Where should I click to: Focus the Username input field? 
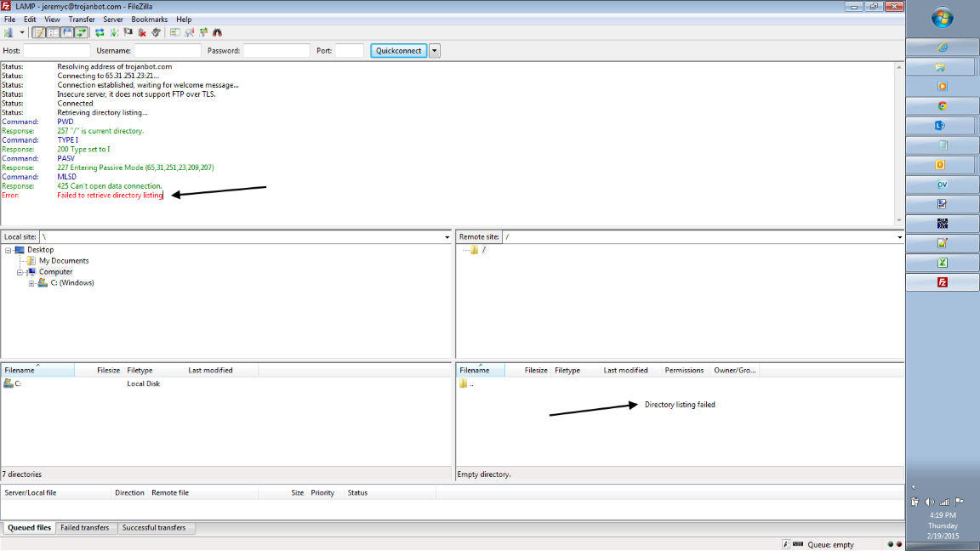(x=168, y=51)
